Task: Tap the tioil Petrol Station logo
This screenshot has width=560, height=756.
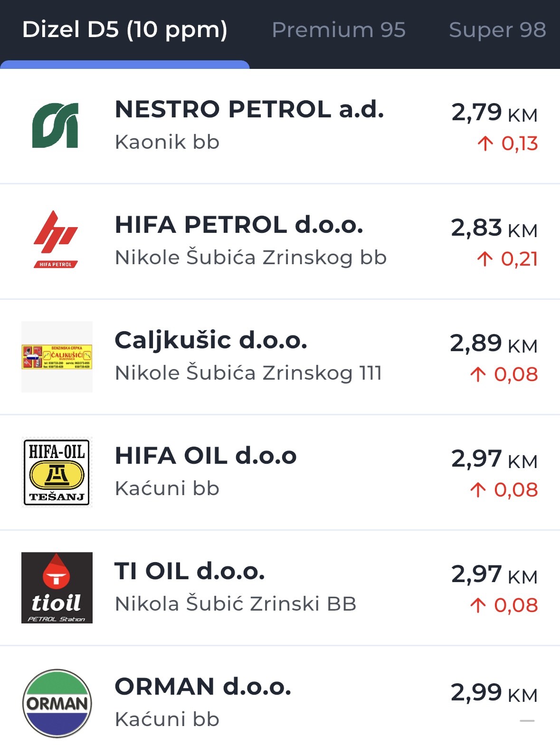Action: 57,588
